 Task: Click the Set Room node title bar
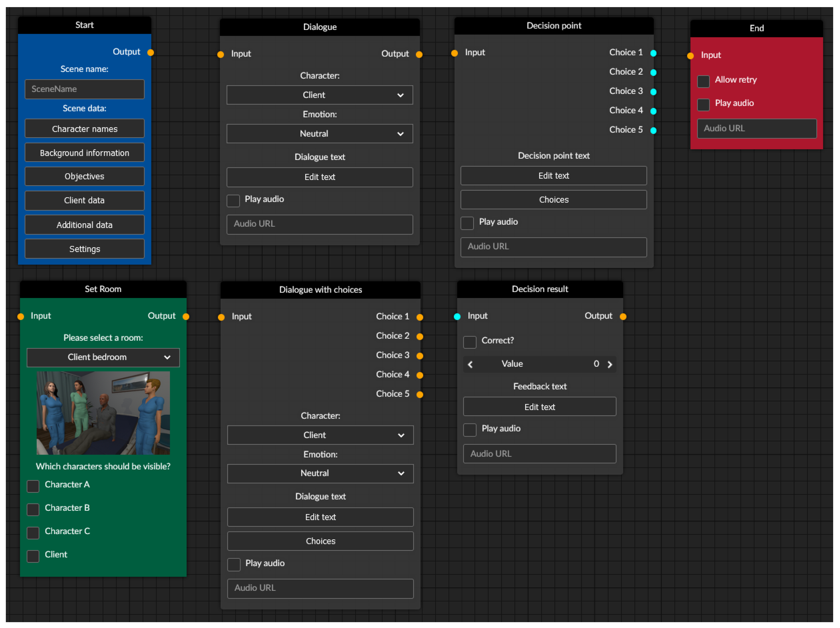coord(103,289)
